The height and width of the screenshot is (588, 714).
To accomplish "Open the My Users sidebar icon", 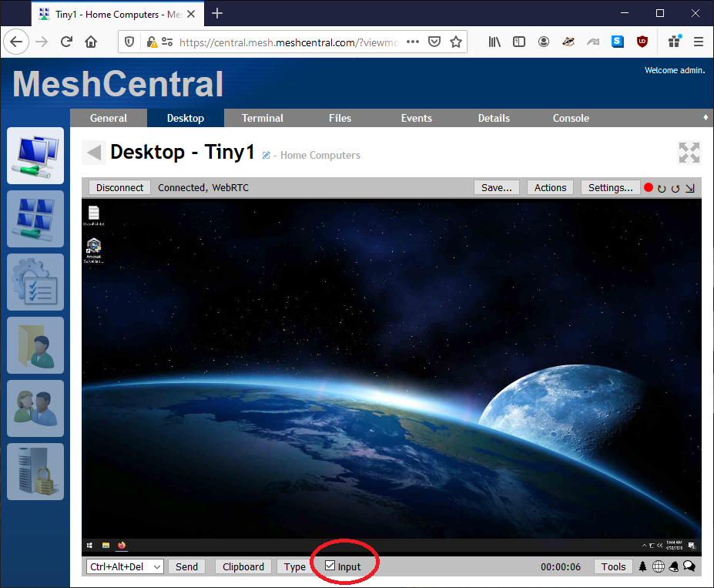I will [x=35, y=408].
